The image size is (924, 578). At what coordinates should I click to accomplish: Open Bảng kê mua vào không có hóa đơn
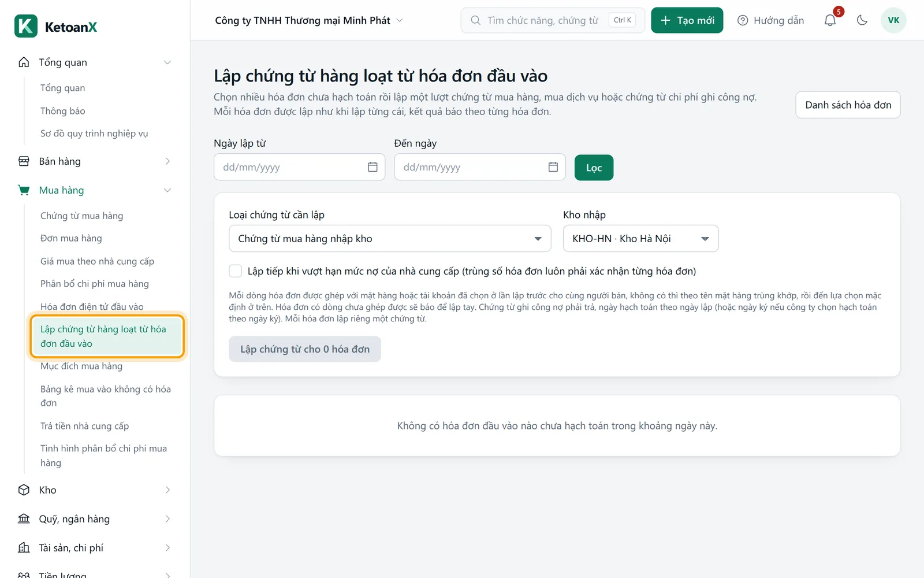point(106,396)
